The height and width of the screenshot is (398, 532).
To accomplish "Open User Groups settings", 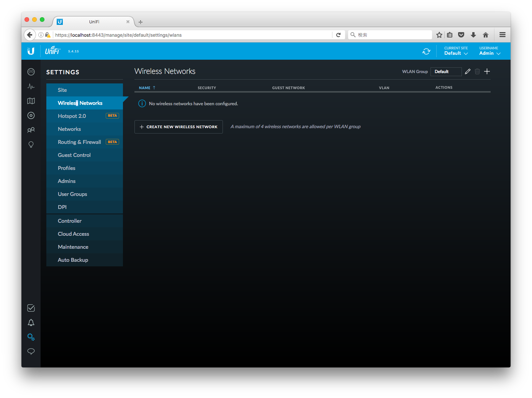I will click(85, 194).
